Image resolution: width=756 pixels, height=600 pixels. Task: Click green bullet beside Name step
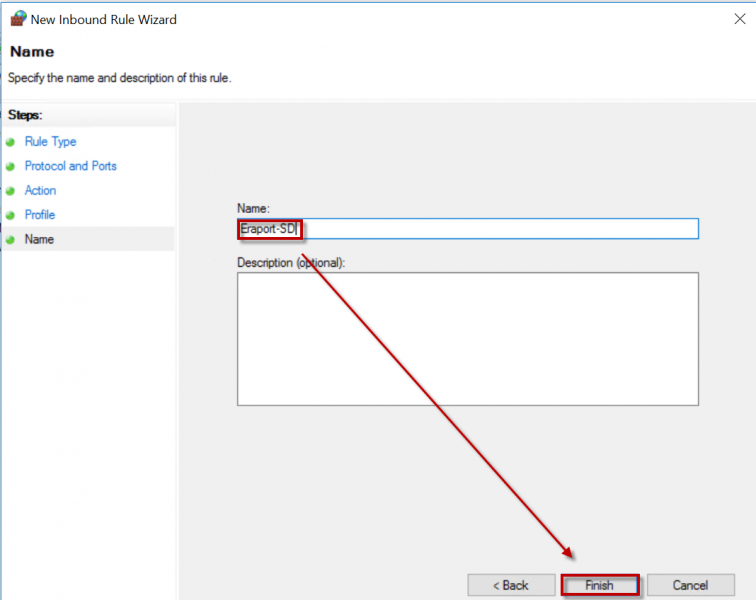tap(11, 240)
